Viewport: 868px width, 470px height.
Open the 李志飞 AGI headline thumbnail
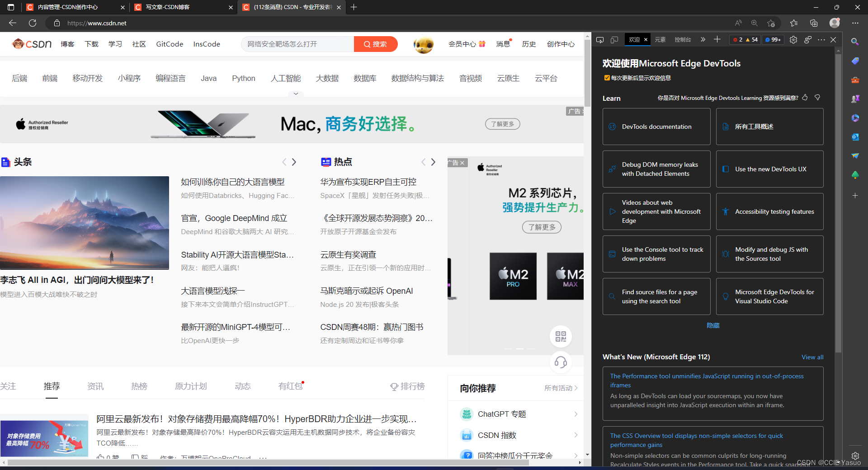tap(85, 223)
